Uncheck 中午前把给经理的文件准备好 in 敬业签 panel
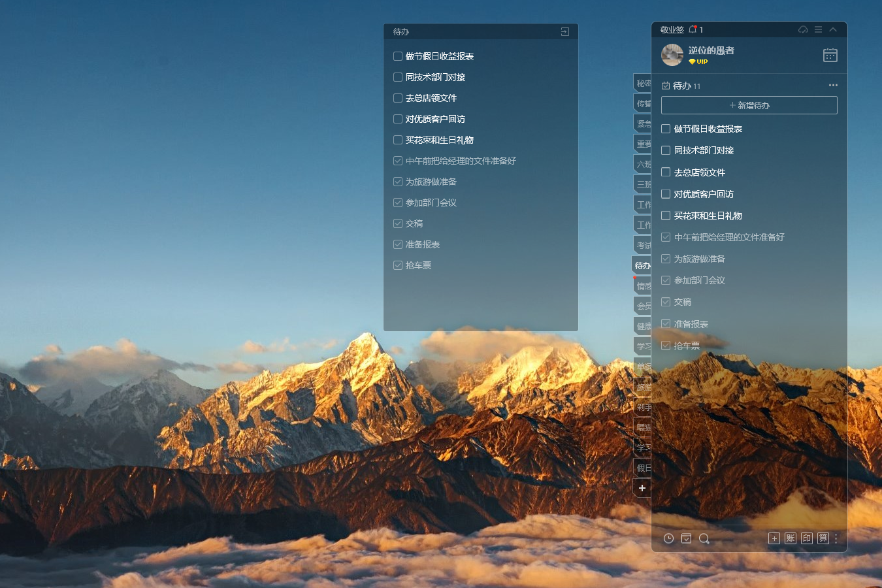 pyautogui.click(x=666, y=237)
